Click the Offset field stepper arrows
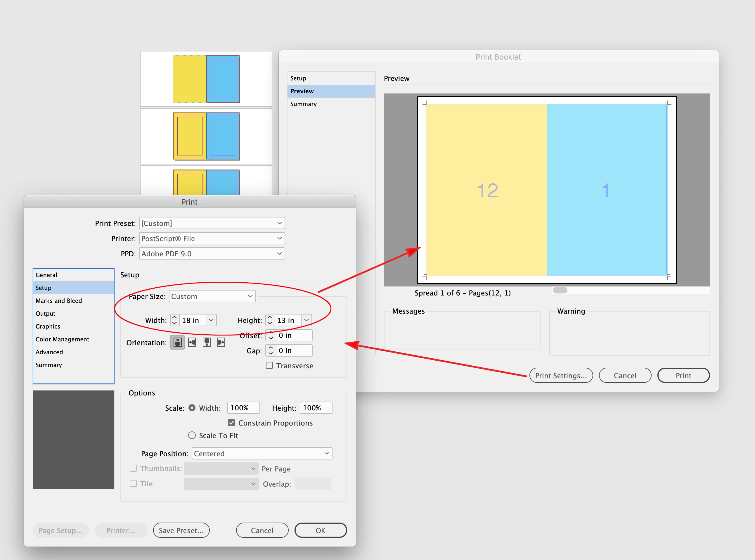 tap(271, 335)
